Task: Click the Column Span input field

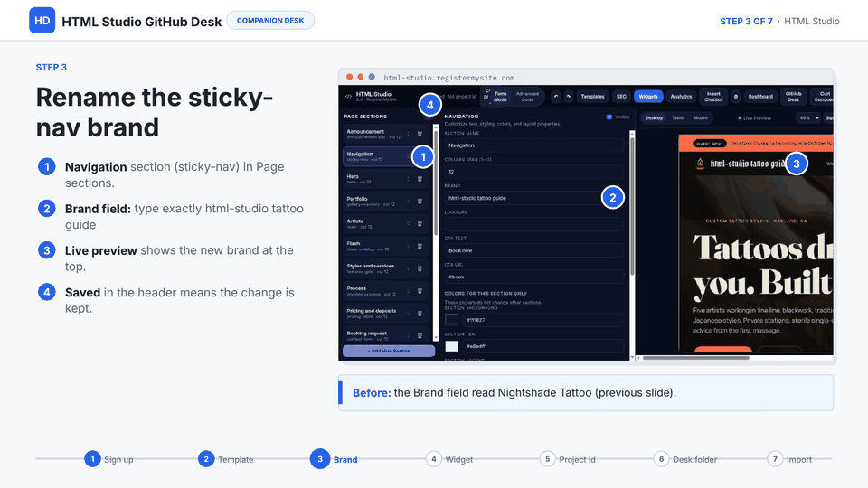Action: (534, 172)
